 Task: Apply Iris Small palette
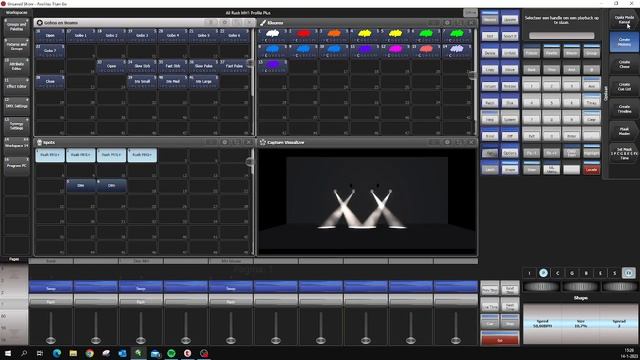tap(142, 81)
